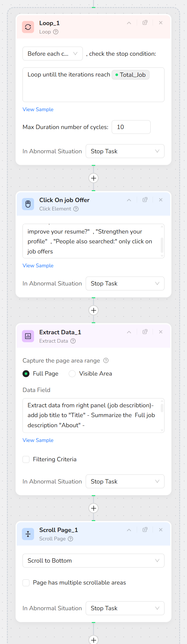187x644 pixels.
Task: Open Scroll to Bottom dropdown
Action: pyautogui.click(x=93, y=561)
